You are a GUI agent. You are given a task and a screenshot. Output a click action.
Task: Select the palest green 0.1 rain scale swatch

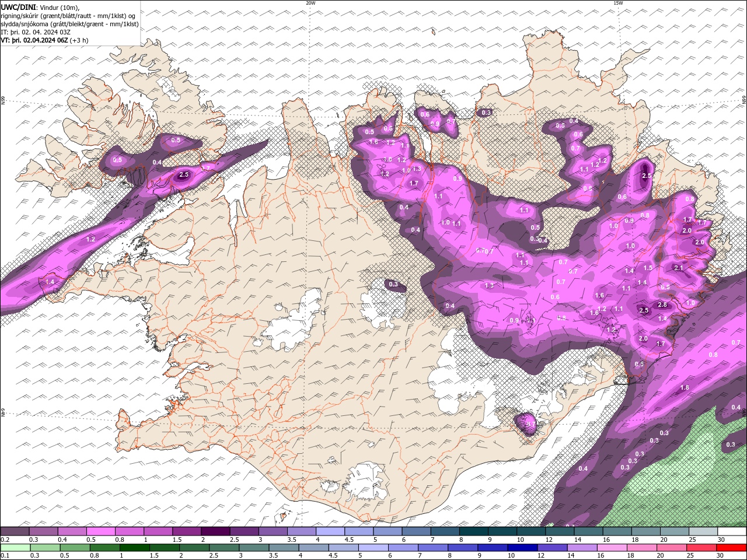pyautogui.click(x=15, y=548)
